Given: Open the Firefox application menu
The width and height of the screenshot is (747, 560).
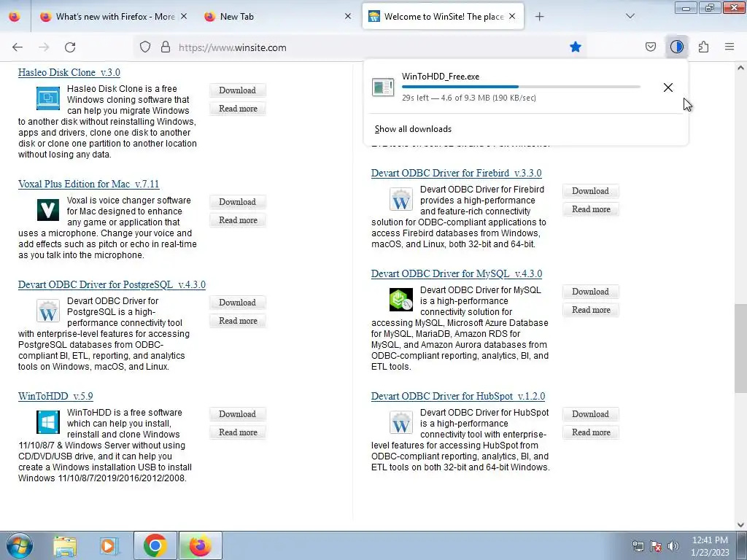Looking at the screenshot, I should pyautogui.click(x=729, y=47).
